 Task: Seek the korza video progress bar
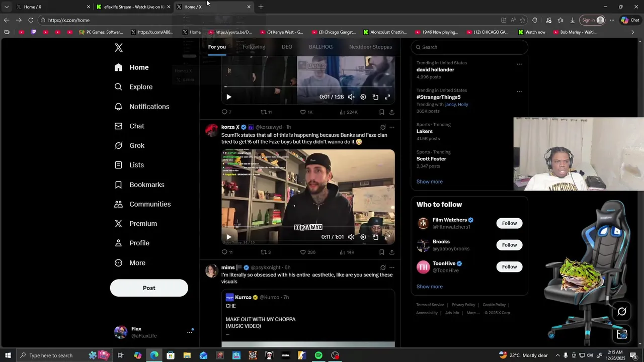(x=308, y=227)
